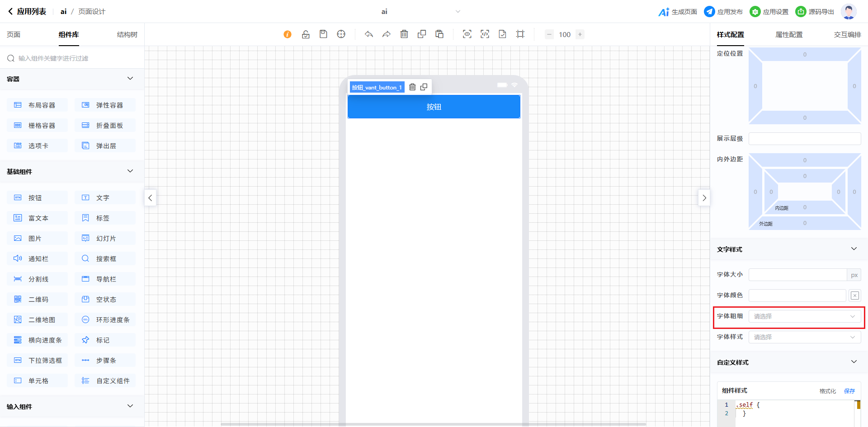Clear the font color with the X box
The width and height of the screenshot is (868, 427).
click(x=854, y=296)
